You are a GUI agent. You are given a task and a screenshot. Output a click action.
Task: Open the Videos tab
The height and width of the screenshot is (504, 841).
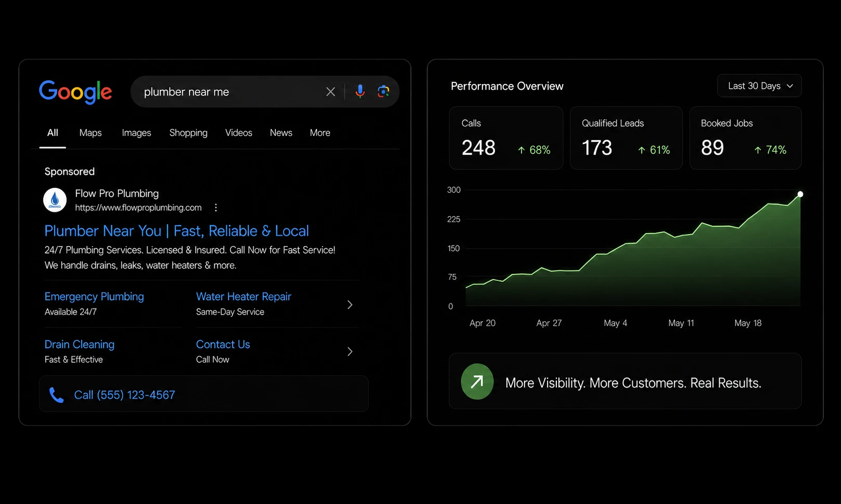click(x=238, y=133)
